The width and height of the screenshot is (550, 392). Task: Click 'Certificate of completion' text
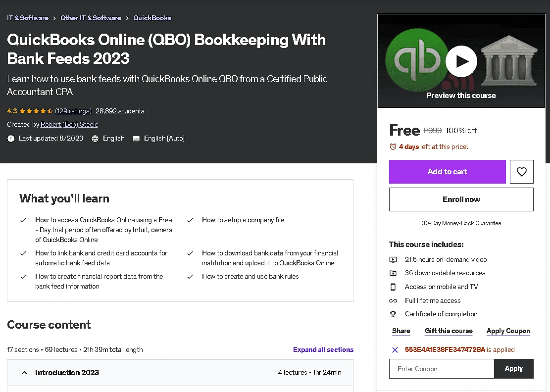coord(441,314)
